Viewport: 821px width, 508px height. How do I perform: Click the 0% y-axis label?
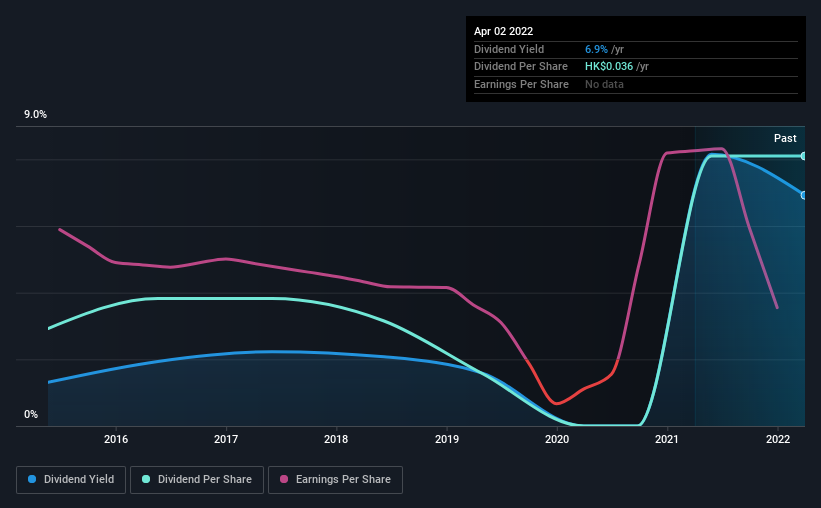tap(31, 414)
